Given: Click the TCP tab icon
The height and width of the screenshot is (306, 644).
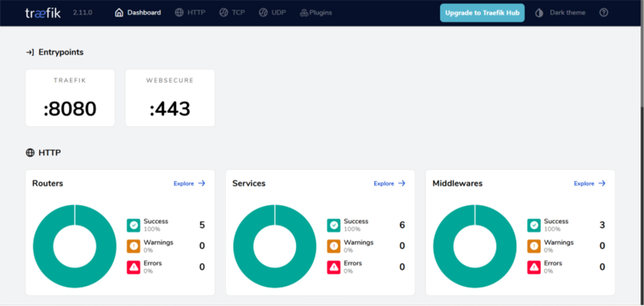Looking at the screenshot, I should (x=223, y=13).
